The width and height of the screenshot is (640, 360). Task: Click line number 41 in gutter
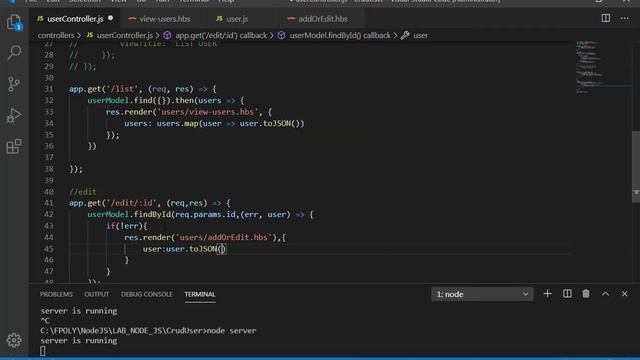(x=49, y=203)
